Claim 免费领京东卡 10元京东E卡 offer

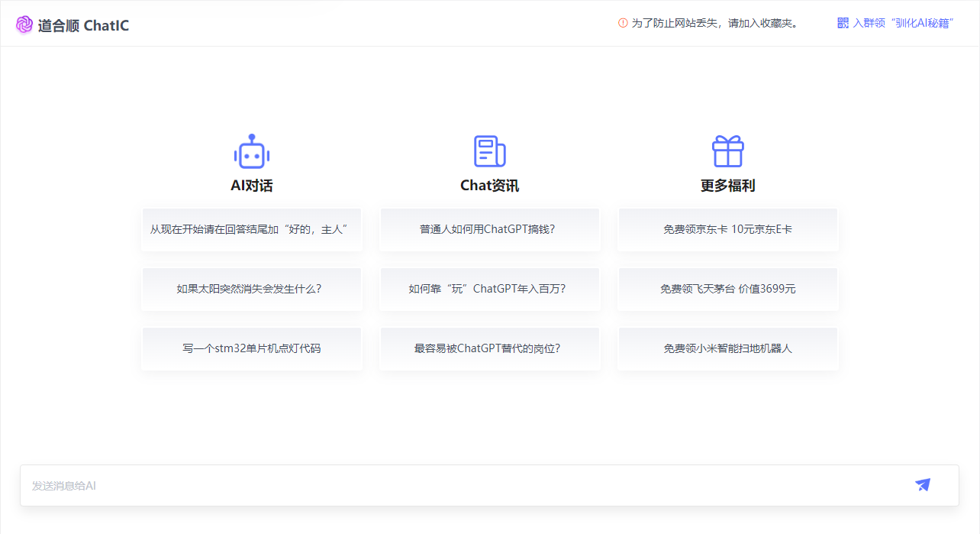pyautogui.click(x=728, y=229)
